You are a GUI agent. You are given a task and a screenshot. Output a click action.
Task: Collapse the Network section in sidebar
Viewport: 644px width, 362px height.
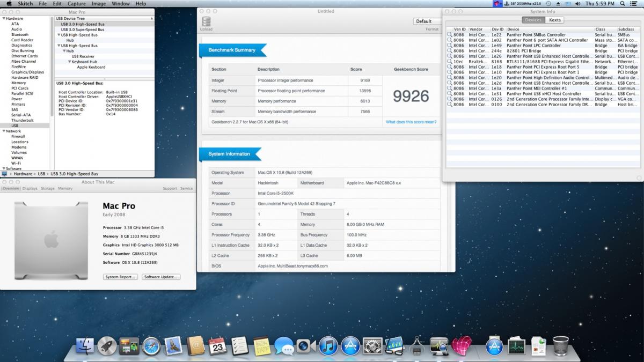tap(3, 131)
